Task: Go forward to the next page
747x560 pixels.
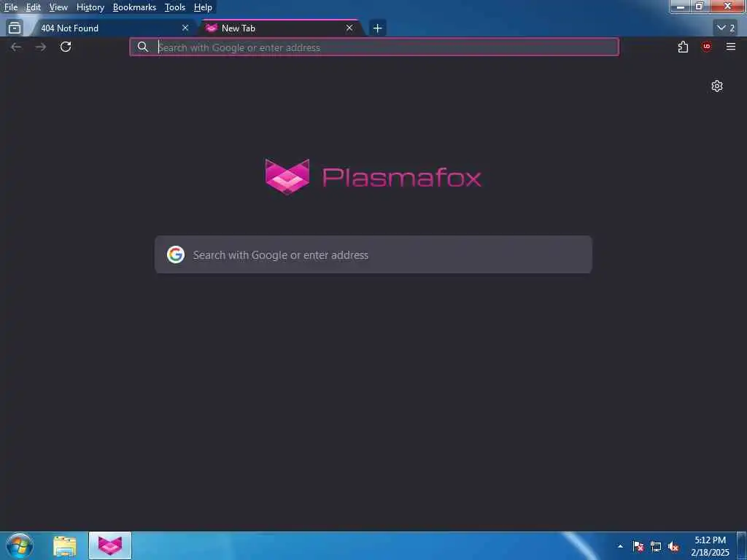Action: (41, 47)
